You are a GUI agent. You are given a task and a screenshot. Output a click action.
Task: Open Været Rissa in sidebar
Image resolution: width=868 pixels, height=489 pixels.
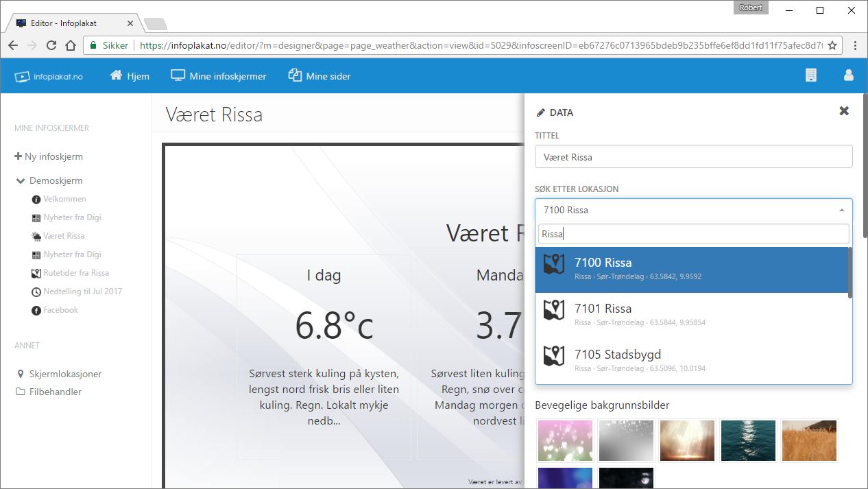click(x=64, y=236)
